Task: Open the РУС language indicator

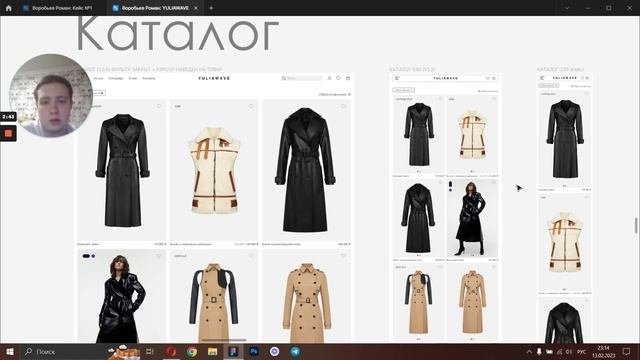Action: (x=582, y=351)
